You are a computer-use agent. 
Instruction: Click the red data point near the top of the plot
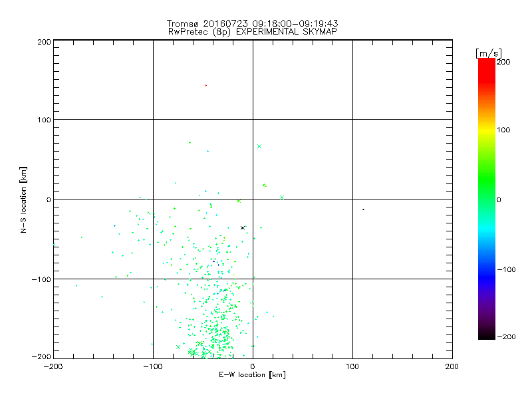pos(206,86)
